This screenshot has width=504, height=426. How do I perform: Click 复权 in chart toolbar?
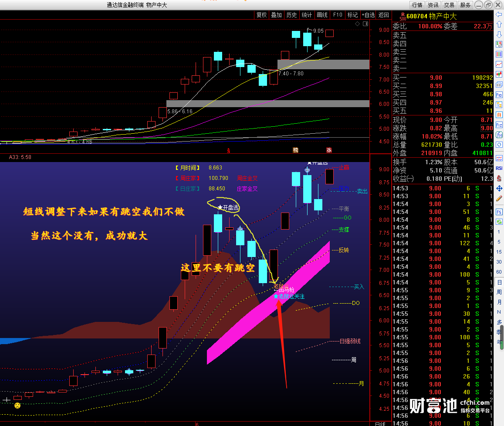[262, 15]
